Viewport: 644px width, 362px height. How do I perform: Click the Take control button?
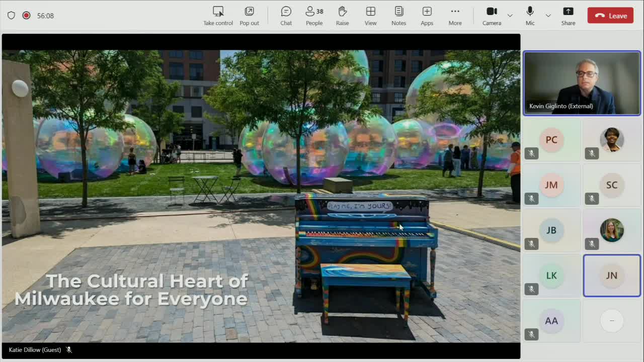tap(218, 16)
